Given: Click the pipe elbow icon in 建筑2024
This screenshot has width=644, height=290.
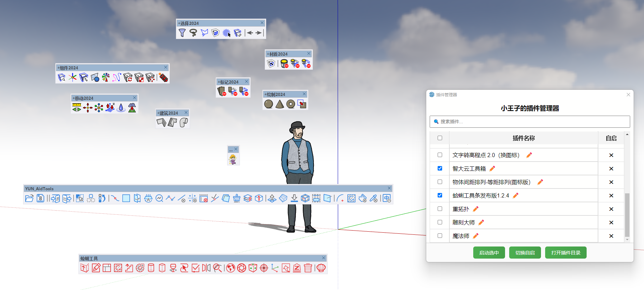Looking at the screenshot, I should 184,123.
